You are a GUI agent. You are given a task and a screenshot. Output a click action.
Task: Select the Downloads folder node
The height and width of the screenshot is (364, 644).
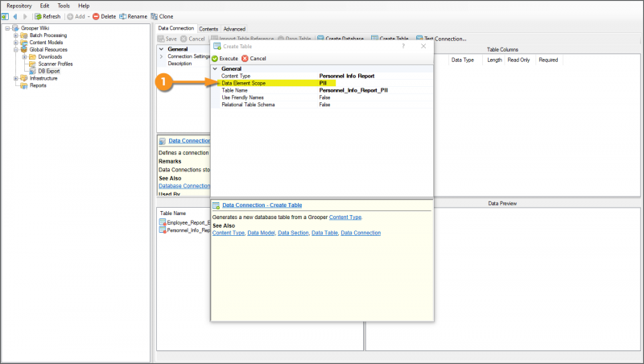(50, 56)
